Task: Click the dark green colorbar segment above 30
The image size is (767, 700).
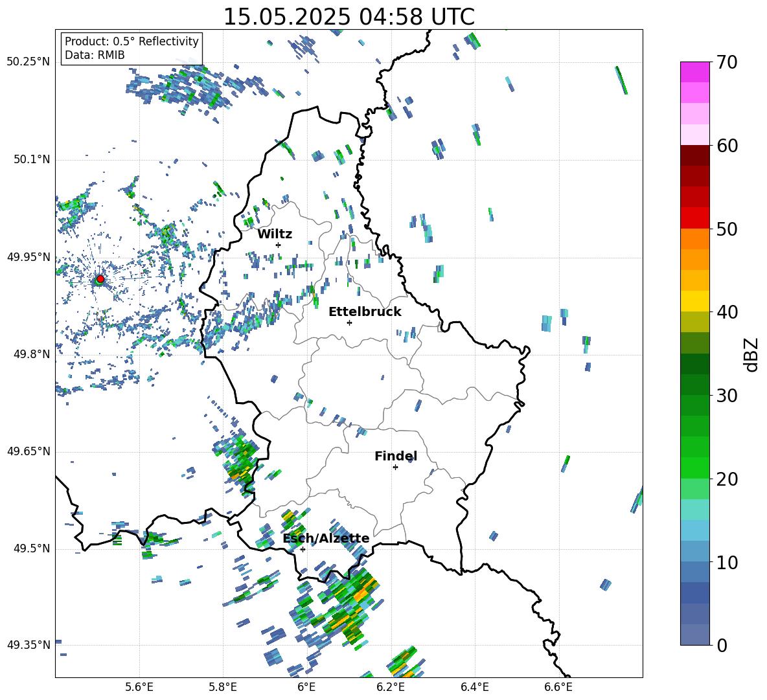Action: click(x=695, y=385)
